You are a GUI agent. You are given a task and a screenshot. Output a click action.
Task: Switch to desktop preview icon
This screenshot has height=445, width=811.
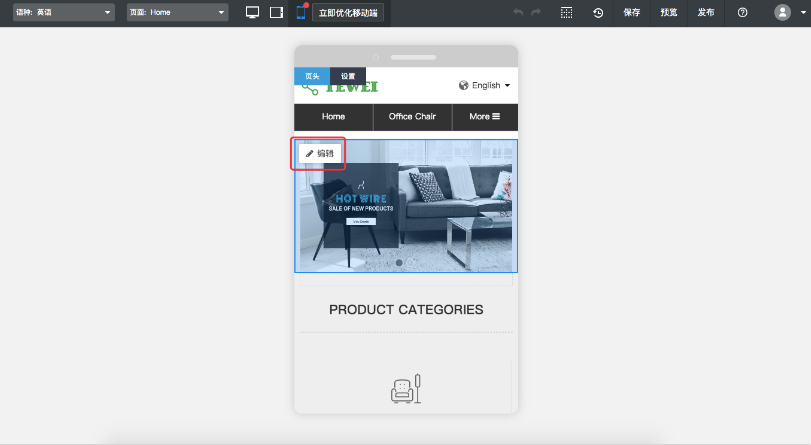[x=252, y=13]
